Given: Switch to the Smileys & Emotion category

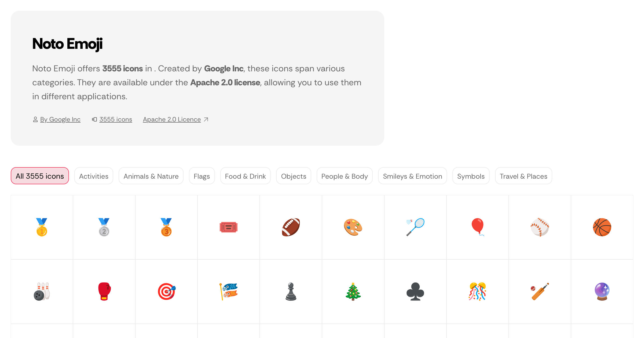Looking at the screenshot, I should coord(412,176).
